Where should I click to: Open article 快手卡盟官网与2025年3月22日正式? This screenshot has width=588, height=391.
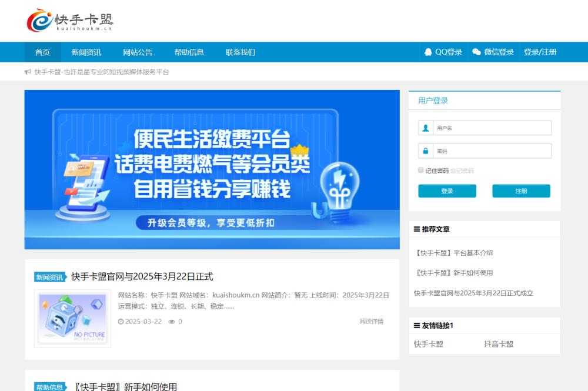pyautogui.click(x=142, y=277)
